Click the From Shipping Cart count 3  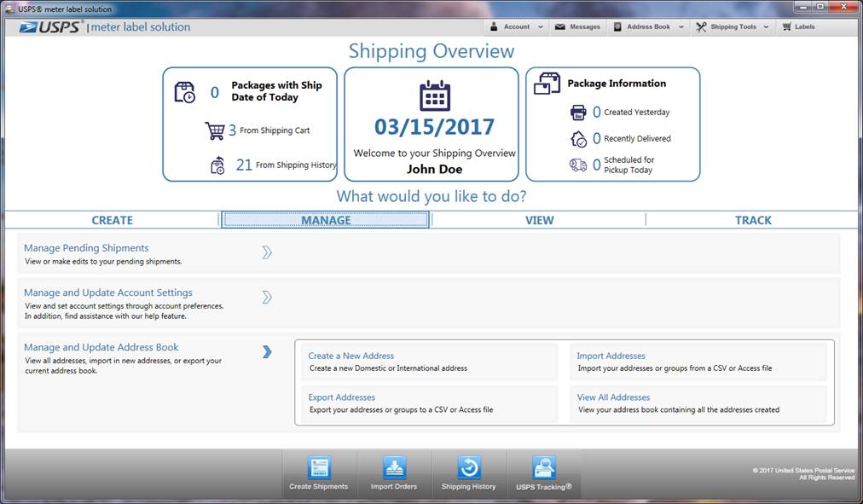tap(232, 130)
